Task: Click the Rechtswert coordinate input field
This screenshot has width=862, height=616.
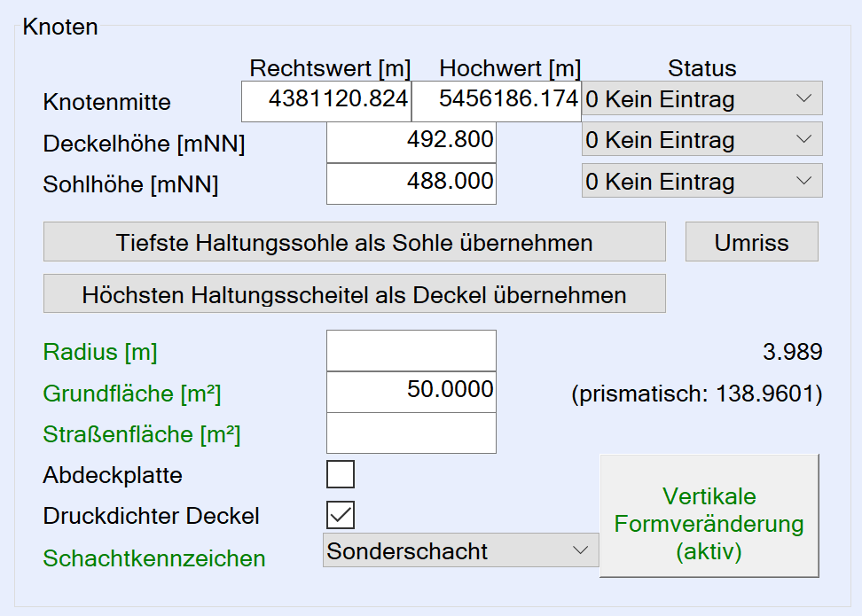Action: pyautogui.click(x=326, y=101)
